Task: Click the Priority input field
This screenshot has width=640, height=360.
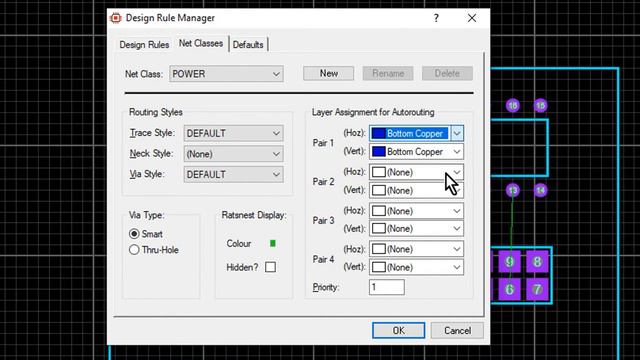Action: tap(387, 287)
